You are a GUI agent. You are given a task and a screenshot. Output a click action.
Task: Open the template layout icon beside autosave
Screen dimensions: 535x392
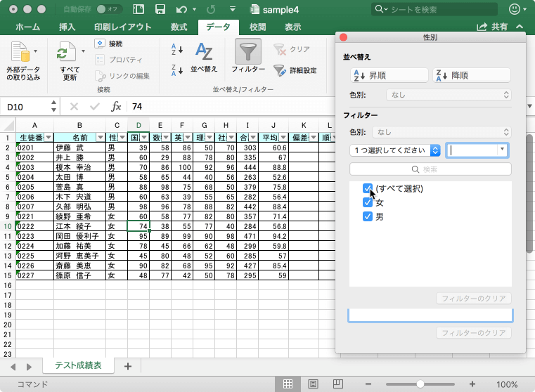pos(138,9)
